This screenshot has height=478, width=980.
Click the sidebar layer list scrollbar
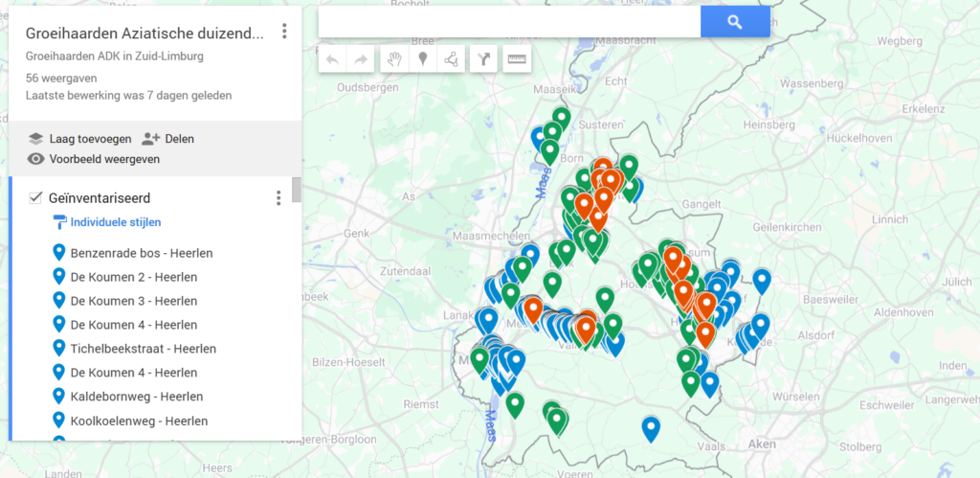pyautogui.click(x=297, y=191)
